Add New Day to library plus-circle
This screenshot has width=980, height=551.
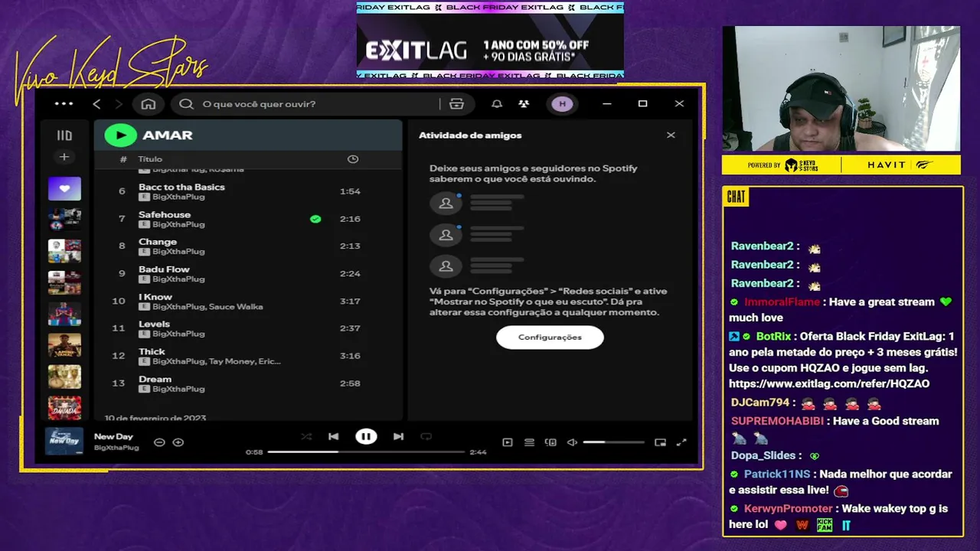coord(178,442)
